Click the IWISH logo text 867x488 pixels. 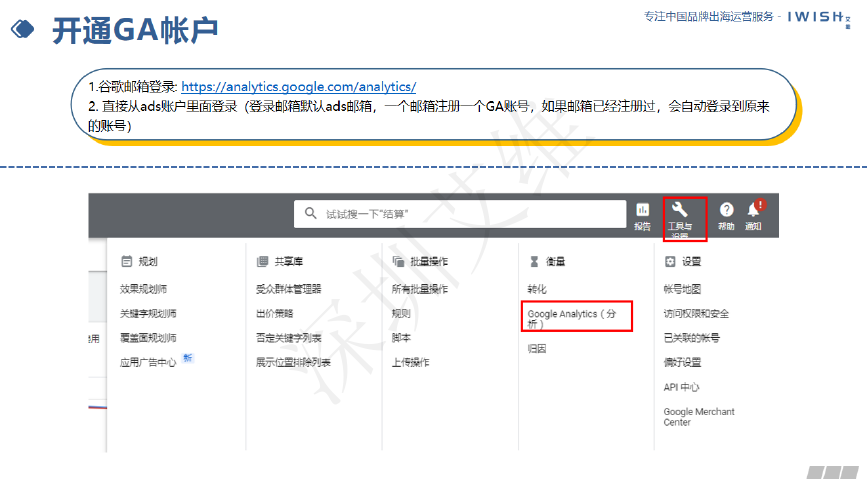coord(815,17)
